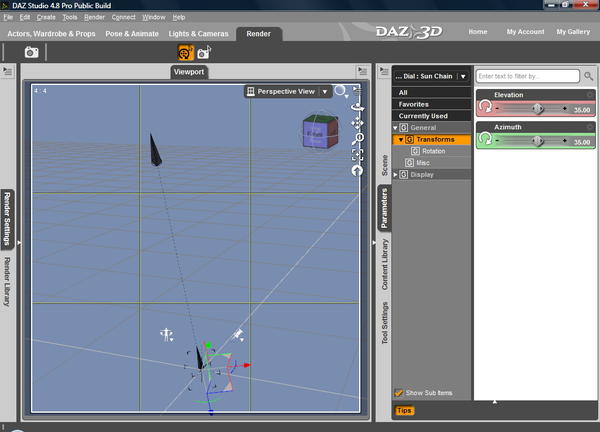The image size is (600, 432).
Task: Click the Azimuth settings gear icon
Action: (x=590, y=127)
